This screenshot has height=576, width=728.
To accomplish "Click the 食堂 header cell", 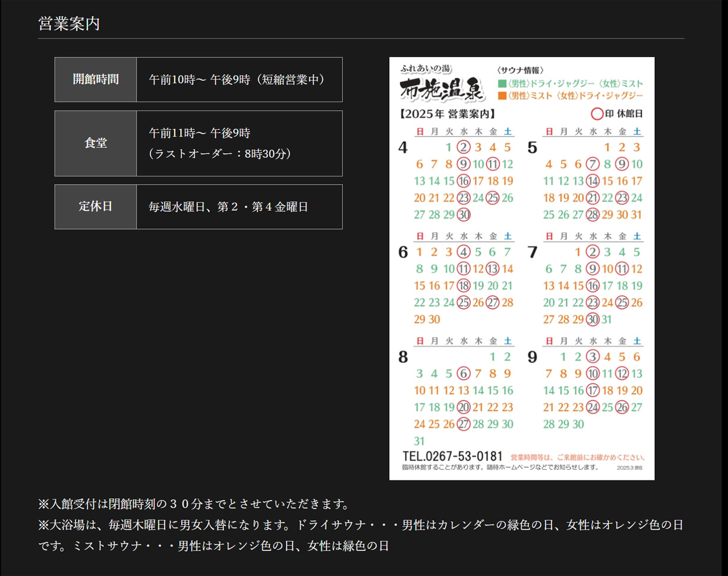I will coord(96,143).
